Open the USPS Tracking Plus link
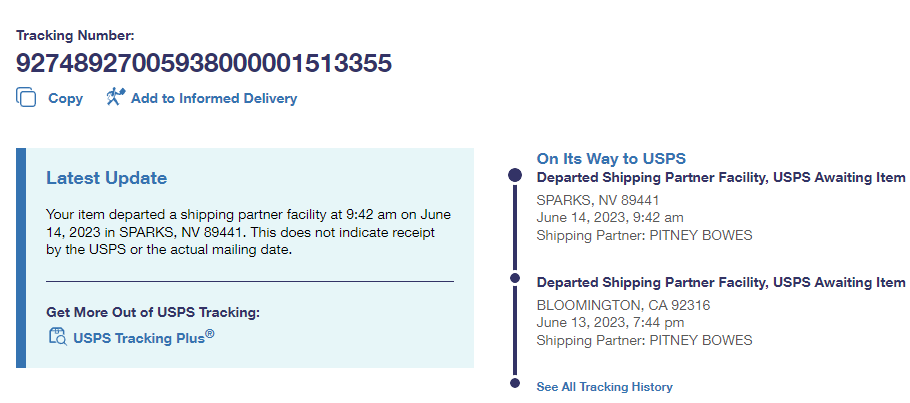 pos(143,337)
